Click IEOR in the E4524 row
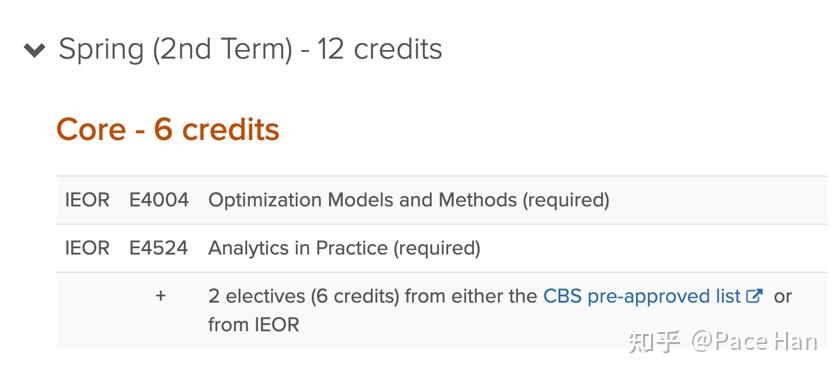Image resolution: width=839 pixels, height=375 pixels. pyautogui.click(x=87, y=248)
